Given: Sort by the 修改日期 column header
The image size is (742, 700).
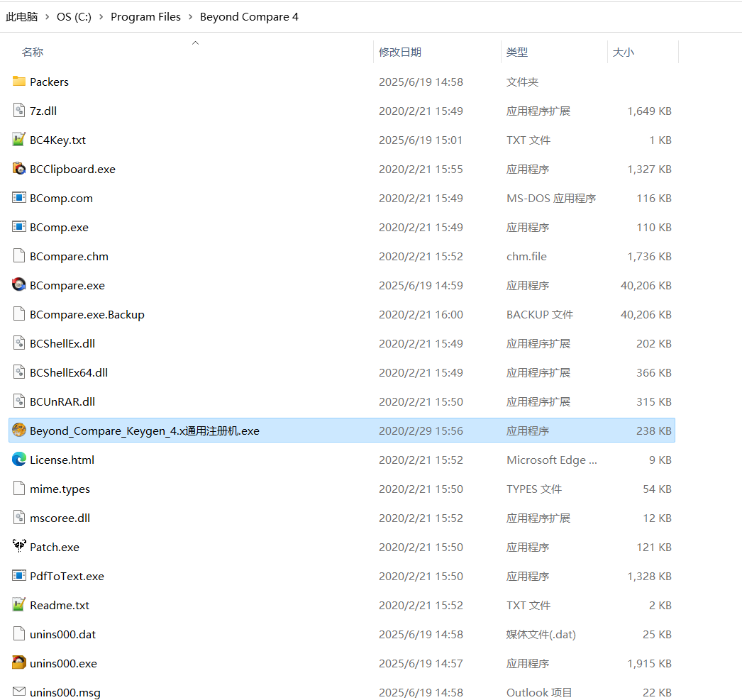Looking at the screenshot, I should point(400,52).
